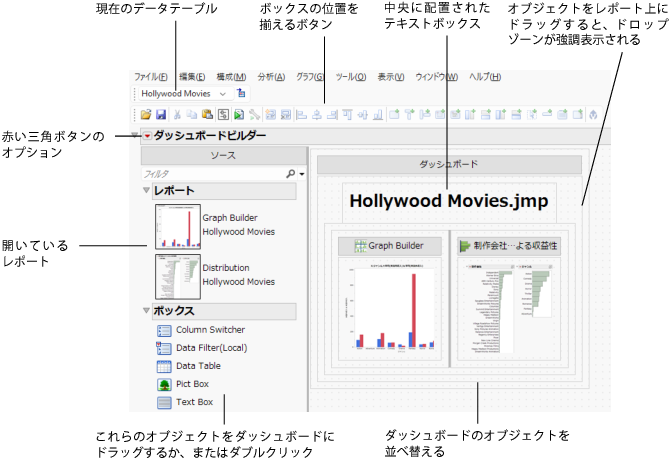Click the green Run script icon
Viewport: 671px width, 468px height.
tap(239, 114)
